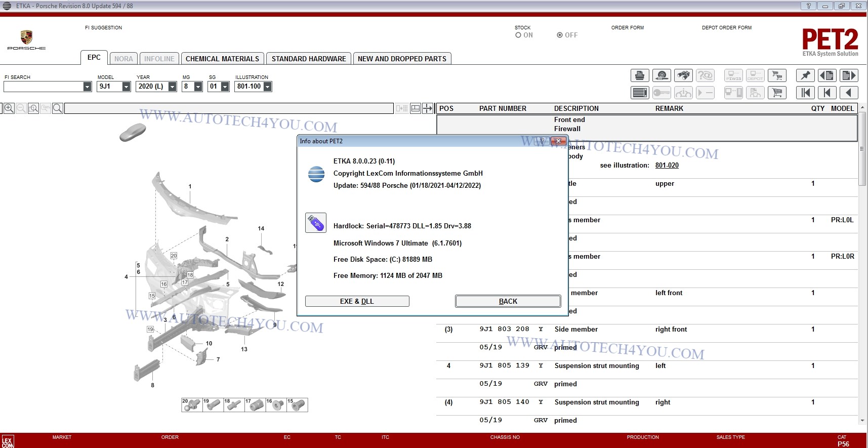Viewport: 868px width, 448px height.
Task: Switch to the CHEMICAL MATERIALS tab
Action: click(x=222, y=59)
